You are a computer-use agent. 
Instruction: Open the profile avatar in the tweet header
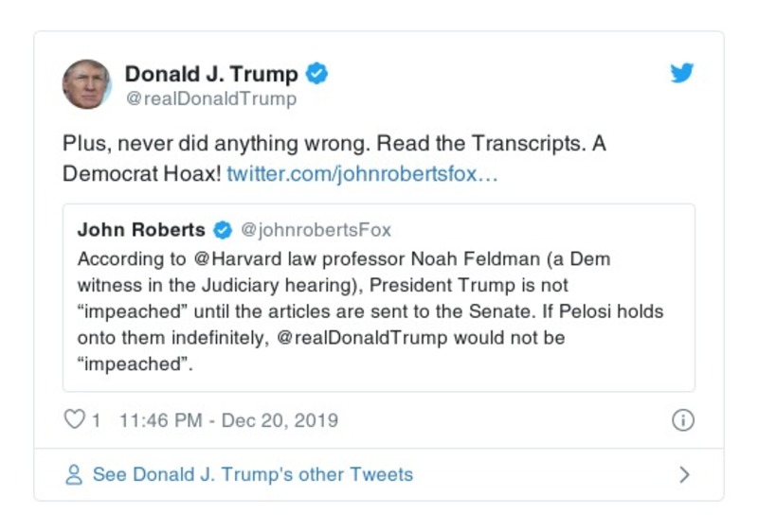pos(87,84)
